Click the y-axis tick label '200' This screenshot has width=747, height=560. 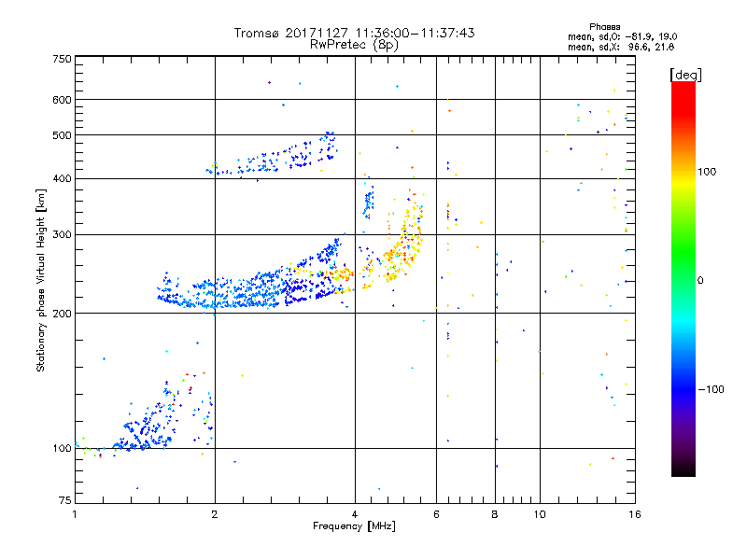[63, 314]
